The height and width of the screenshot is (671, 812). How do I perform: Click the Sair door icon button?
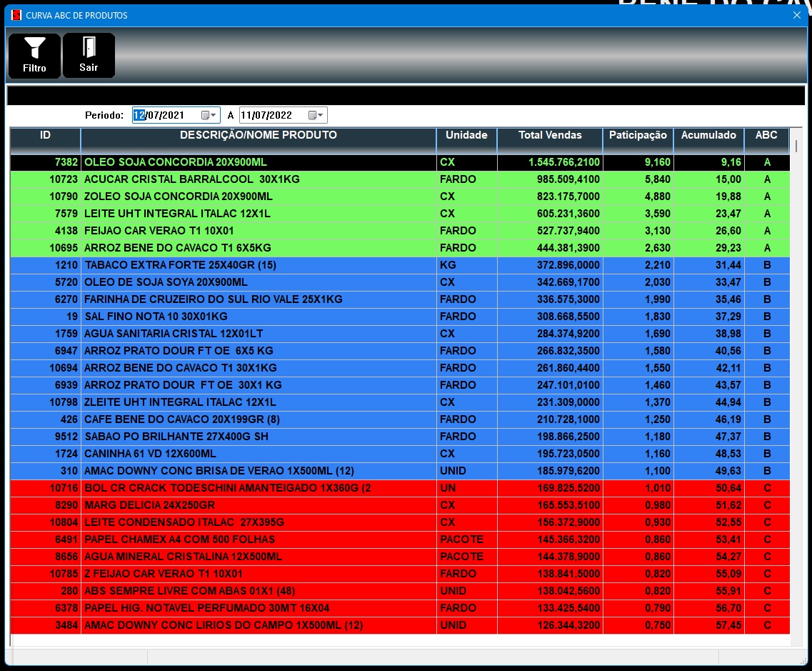coord(89,56)
